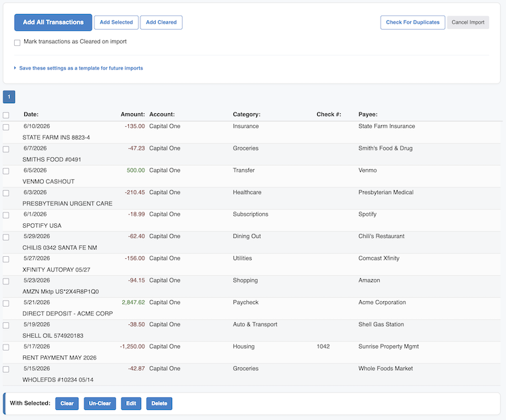Click XFINITY AUTOPAY 05/27 memo
Viewport: 506px width, 420px height.
coord(56,270)
